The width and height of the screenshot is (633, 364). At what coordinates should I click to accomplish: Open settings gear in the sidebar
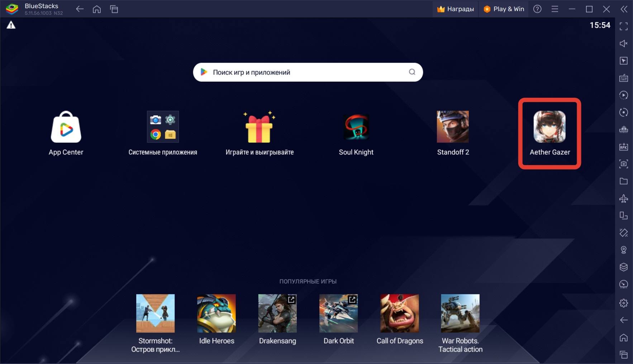624,303
